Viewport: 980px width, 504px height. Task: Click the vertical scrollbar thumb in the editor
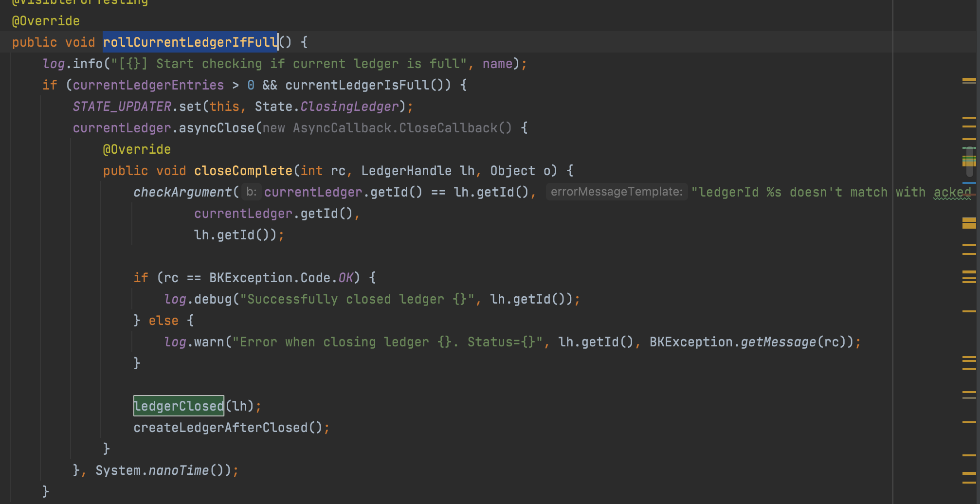(969, 161)
